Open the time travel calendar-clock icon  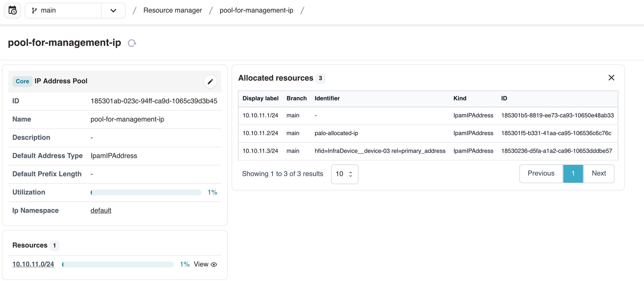click(x=12, y=11)
